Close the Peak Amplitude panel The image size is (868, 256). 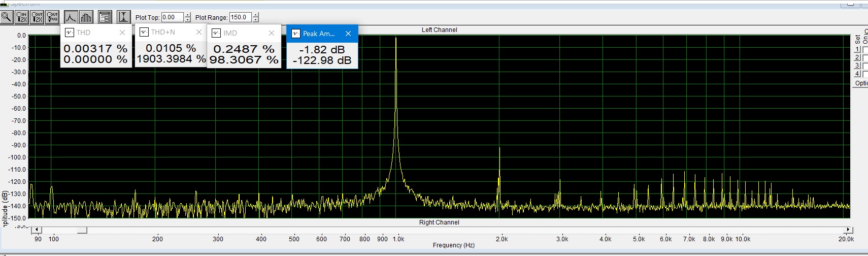348,34
